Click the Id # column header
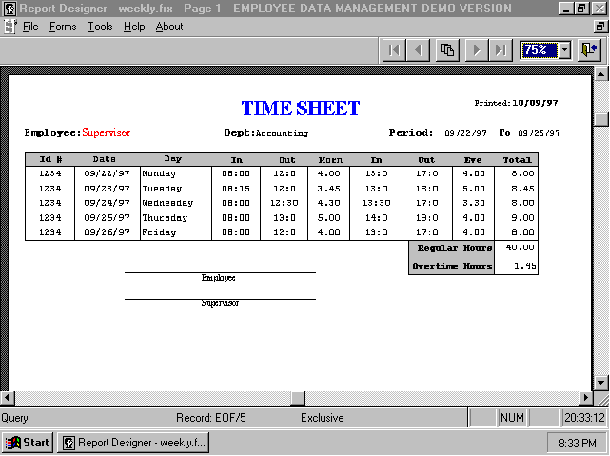The image size is (610, 456). click(51, 160)
